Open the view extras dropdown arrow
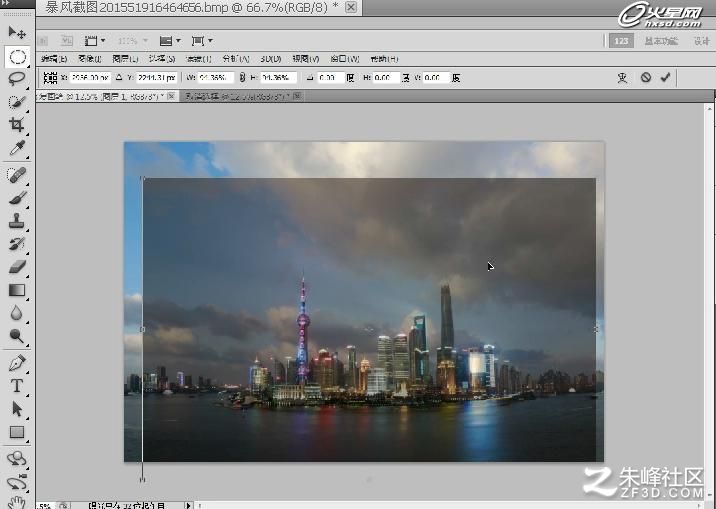Viewport: 716px width, 509px height. pyautogui.click(x=103, y=41)
